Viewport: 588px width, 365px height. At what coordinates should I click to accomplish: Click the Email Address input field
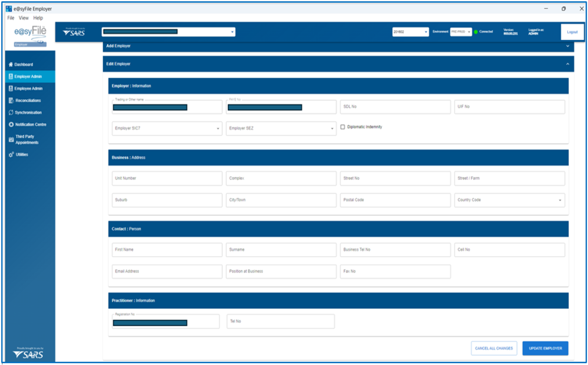pos(167,271)
